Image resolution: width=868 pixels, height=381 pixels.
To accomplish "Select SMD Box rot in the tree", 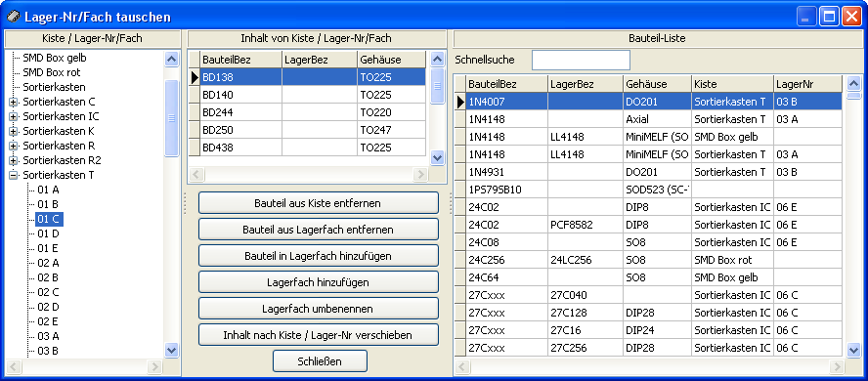I will (x=52, y=72).
